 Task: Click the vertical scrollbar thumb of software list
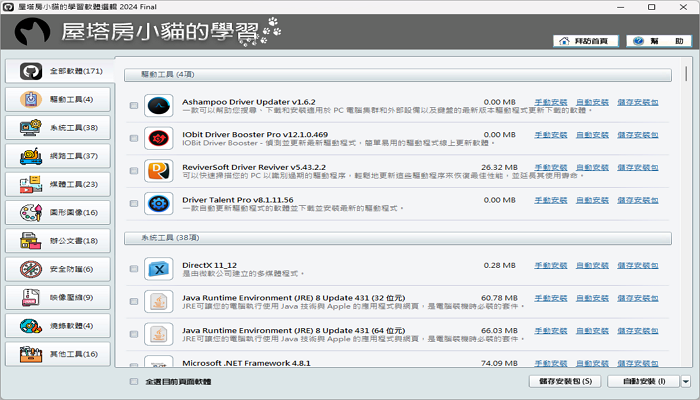point(686,73)
